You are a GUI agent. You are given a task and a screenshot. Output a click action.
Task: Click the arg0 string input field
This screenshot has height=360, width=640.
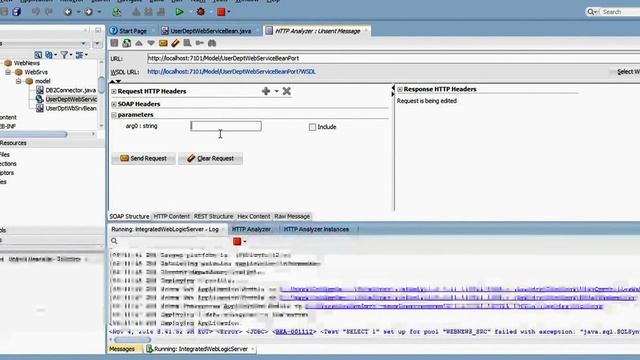[x=226, y=126]
